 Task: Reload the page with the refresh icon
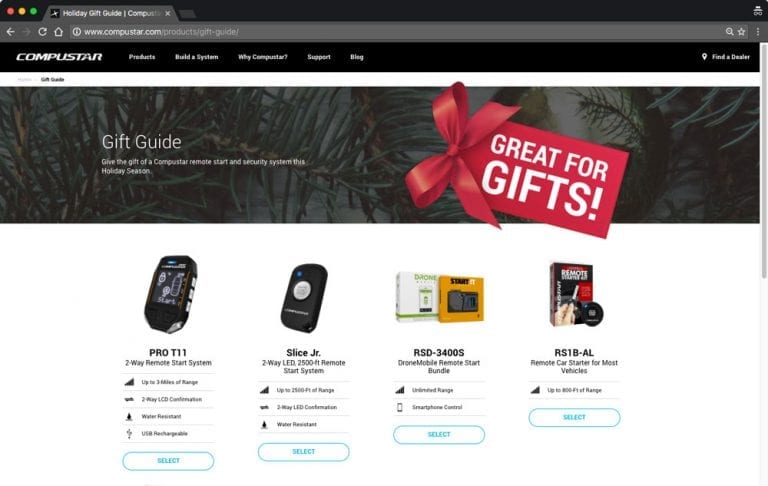pyautogui.click(x=43, y=32)
